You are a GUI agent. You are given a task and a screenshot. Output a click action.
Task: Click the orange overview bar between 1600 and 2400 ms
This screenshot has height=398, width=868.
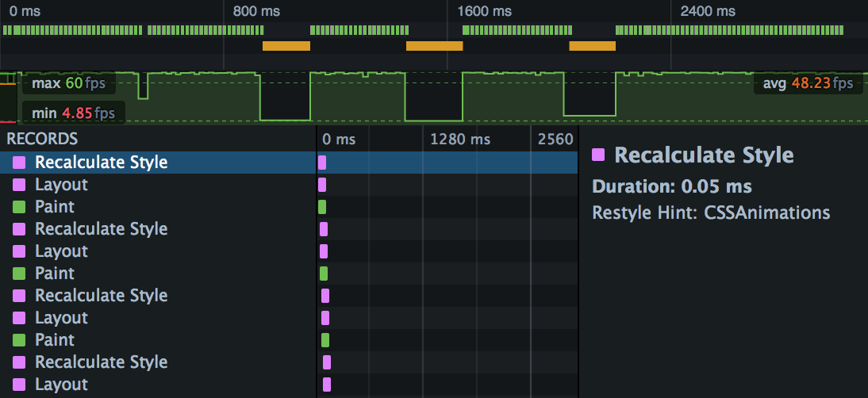tap(592, 46)
